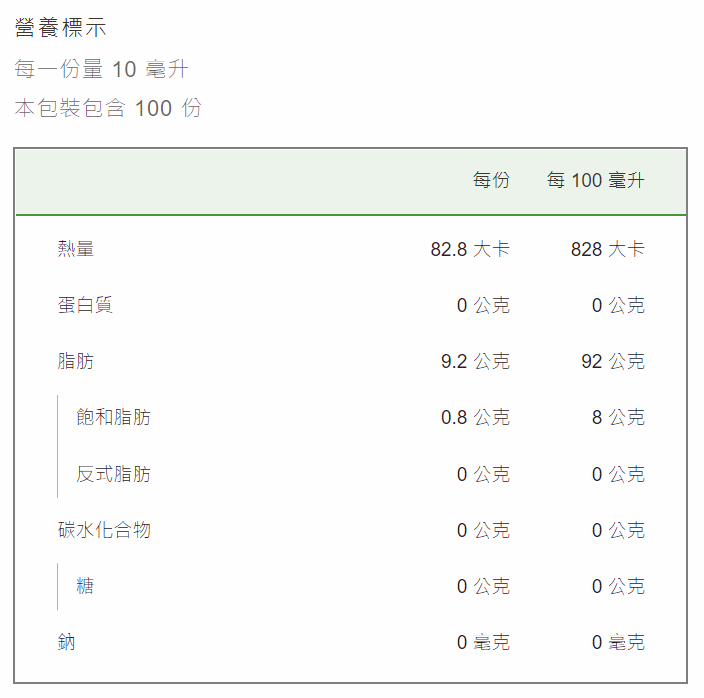
Task: Click the 每 100 毫升 column header
Action: pos(595,180)
